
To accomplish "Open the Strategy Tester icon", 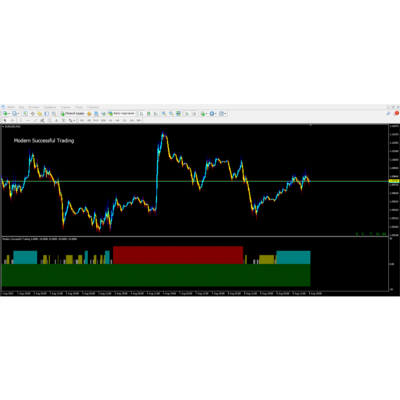I will pyautogui.click(x=53, y=113).
